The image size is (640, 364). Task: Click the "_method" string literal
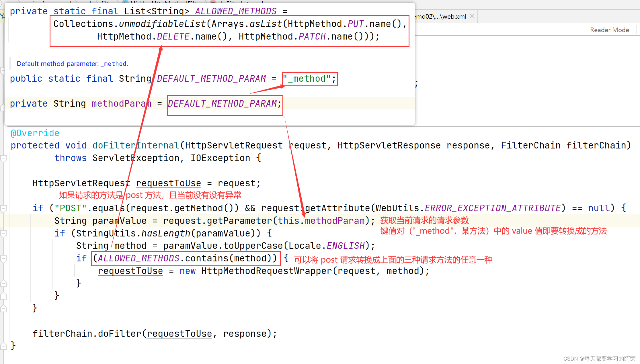(307, 79)
